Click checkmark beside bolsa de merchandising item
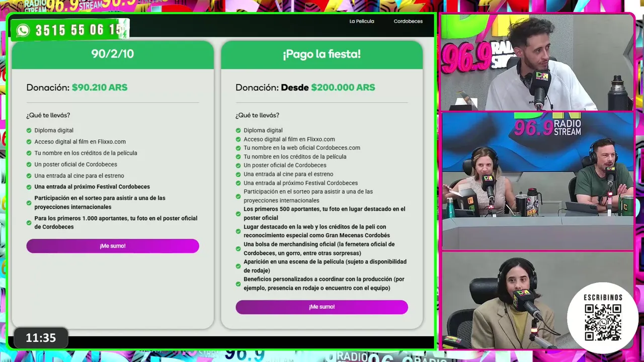This screenshot has width=644, height=362. pos(238,249)
